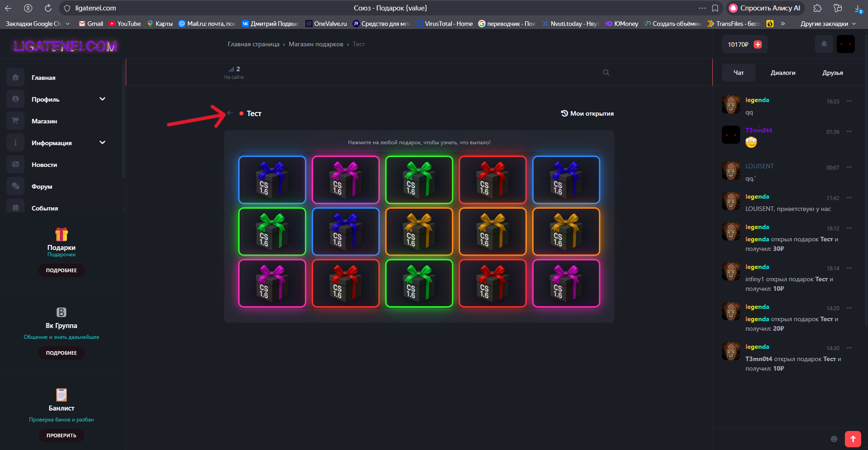Click the back arrow next to Тест

230,113
